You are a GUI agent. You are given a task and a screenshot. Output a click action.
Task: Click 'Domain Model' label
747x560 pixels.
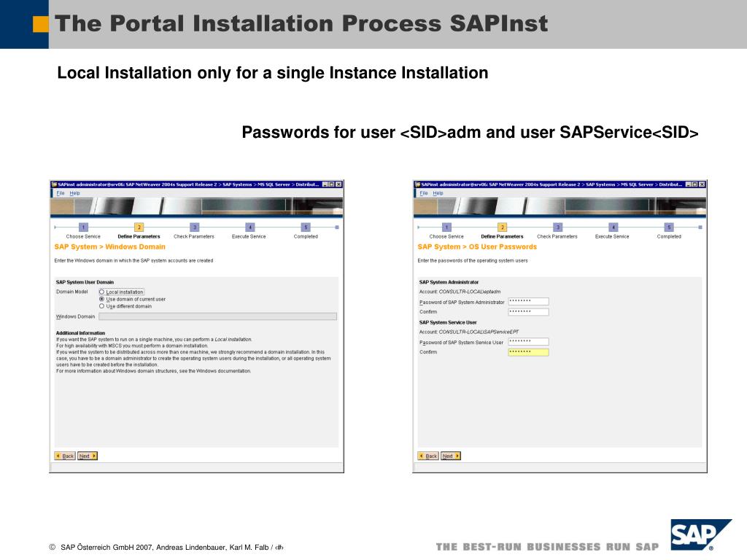pyautogui.click(x=72, y=292)
